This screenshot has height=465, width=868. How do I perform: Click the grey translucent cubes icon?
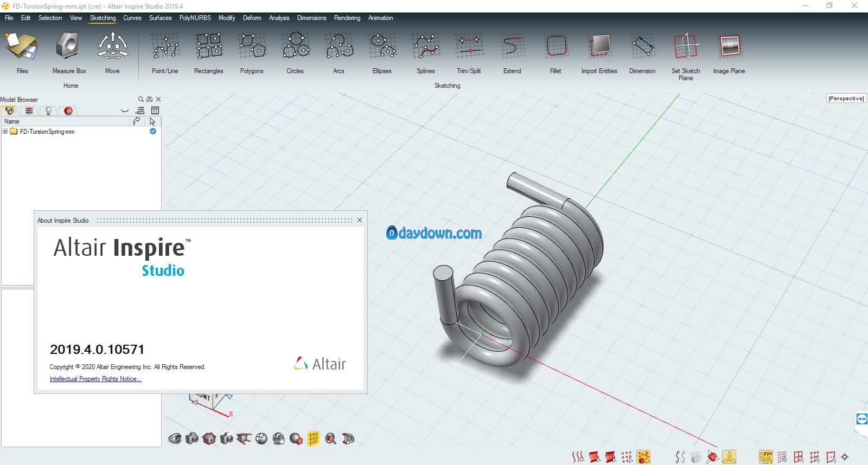coord(697,457)
